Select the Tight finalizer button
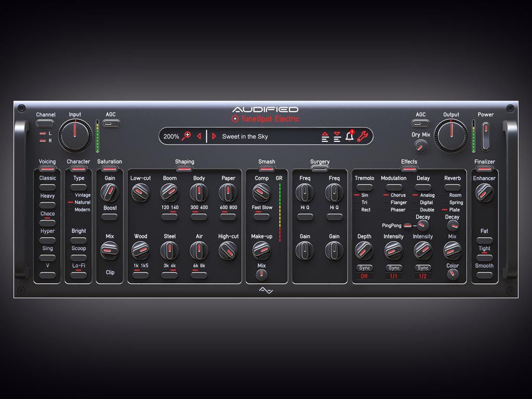The image size is (532, 399). pyautogui.click(x=485, y=258)
